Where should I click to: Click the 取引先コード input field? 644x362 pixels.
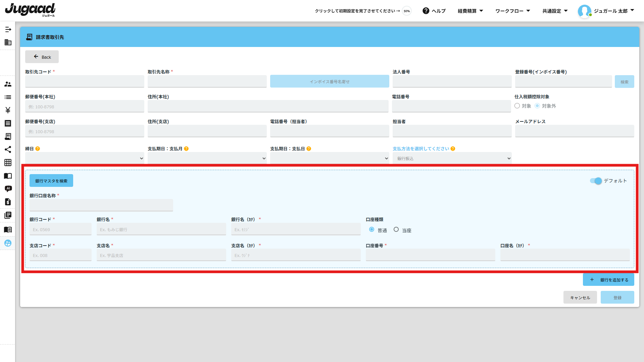85,82
